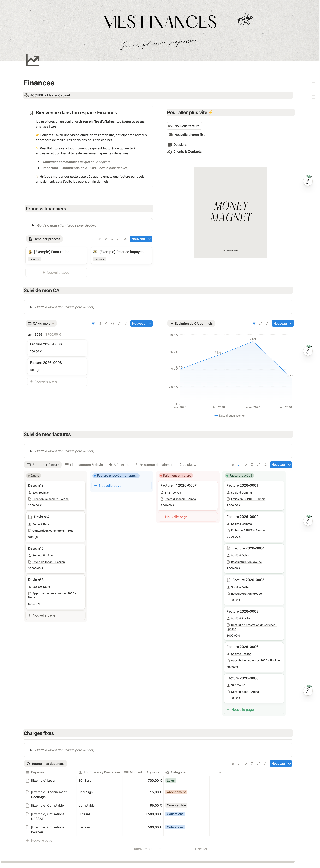
Task: Open Nouveau dropdown arrow in Process financiers
Action: pyautogui.click(x=150, y=239)
